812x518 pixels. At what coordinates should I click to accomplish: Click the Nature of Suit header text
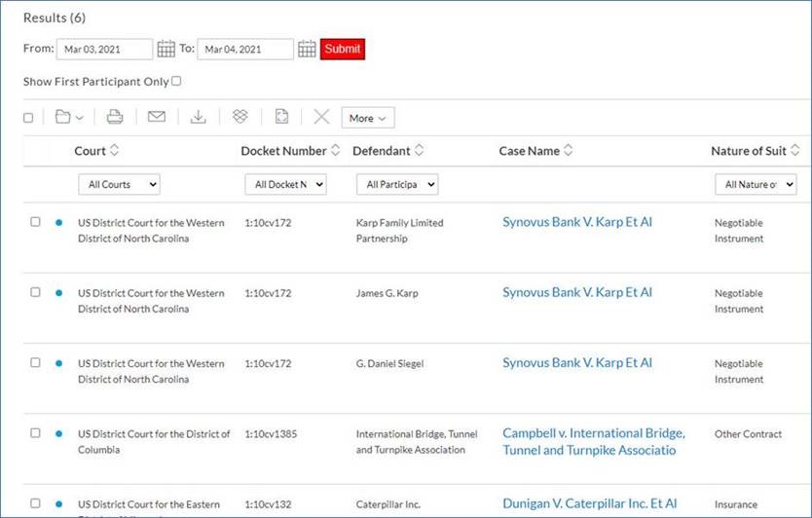point(749,151)
